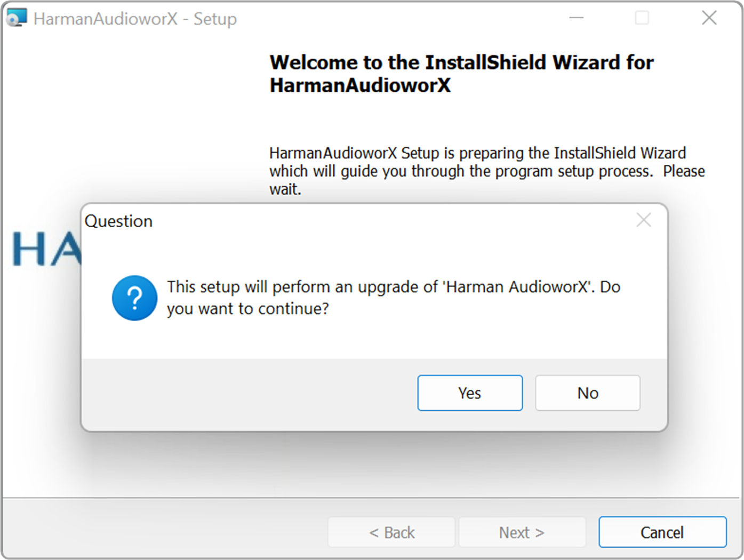The height and width of the screenshot is (560, 744).
Task: Click the installer icon in title bar
Action: (x=17, y=18)
